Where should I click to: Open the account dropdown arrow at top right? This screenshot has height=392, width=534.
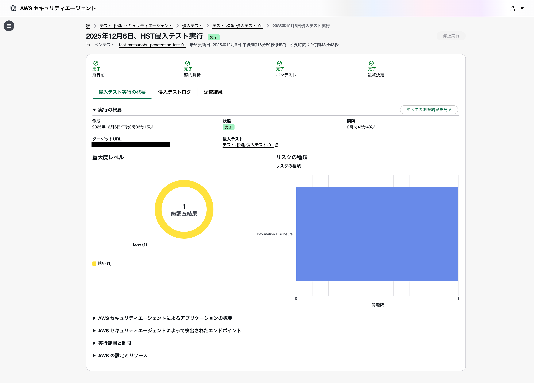pyautogui.click(x=522, y=8)
